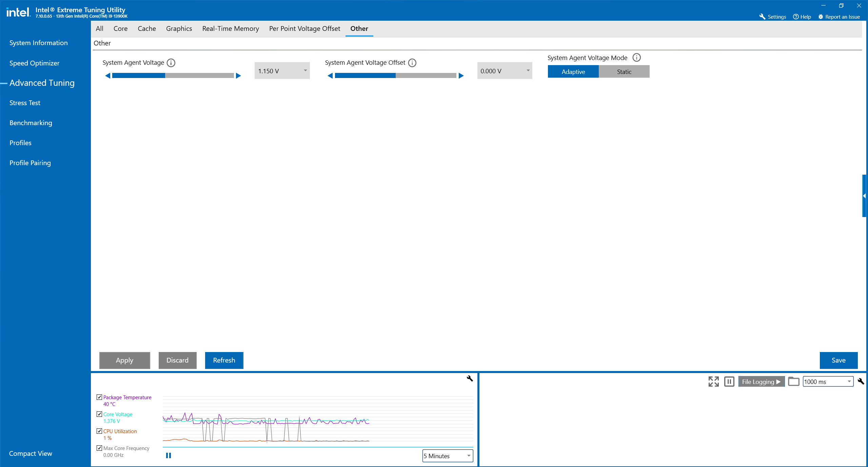Open graph settings wrench above the chart
Screen dimensions: 868x467
tap(470, 378)
